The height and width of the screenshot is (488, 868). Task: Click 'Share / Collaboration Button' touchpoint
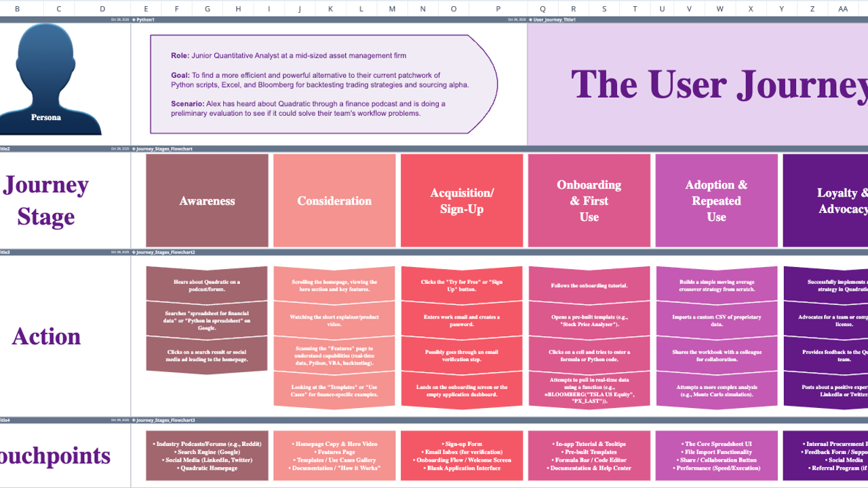click(x=717, y=460)
